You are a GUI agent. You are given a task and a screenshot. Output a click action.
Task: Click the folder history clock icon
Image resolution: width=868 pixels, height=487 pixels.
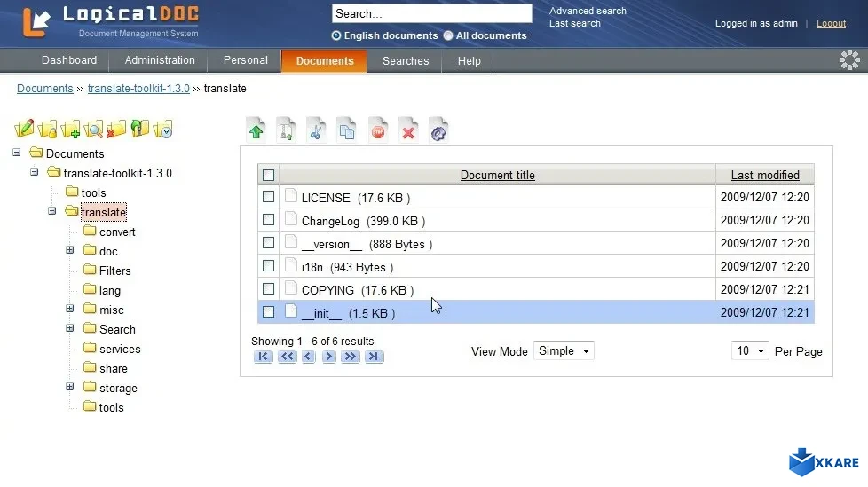(163, 129)
